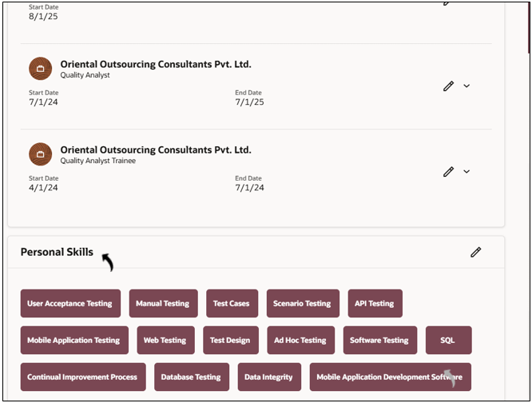Click the Test Cases skill tag
This screenshot has width=532, height=403.
click(232, 304)
